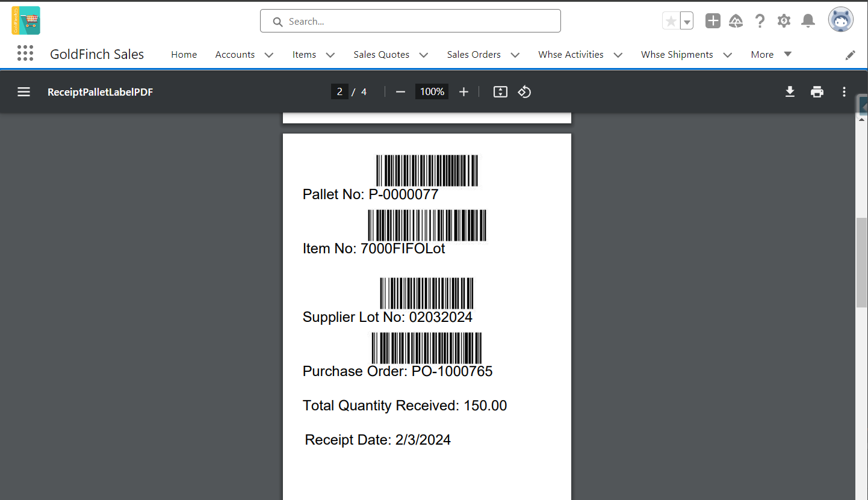Image resolution: width=868 pixels, height=500 pixels.
Task: Click the text 'Supplier Lot No: 02032024'
Action: (x=387, y=317)
